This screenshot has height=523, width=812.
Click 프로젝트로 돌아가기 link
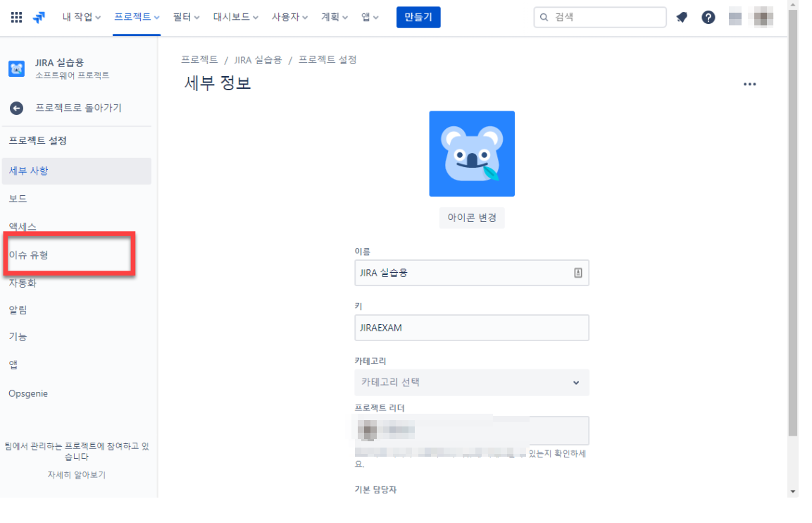point(78,108)
